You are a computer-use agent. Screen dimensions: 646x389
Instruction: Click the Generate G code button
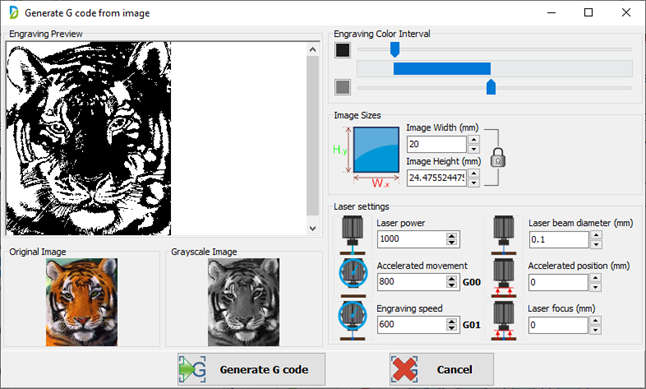251,369
